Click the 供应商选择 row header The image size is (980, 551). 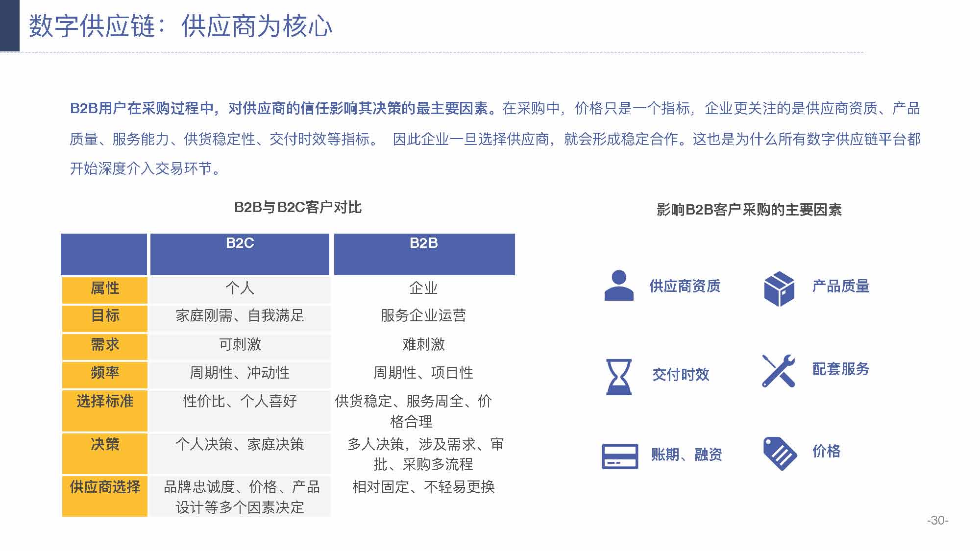point(105,496)
